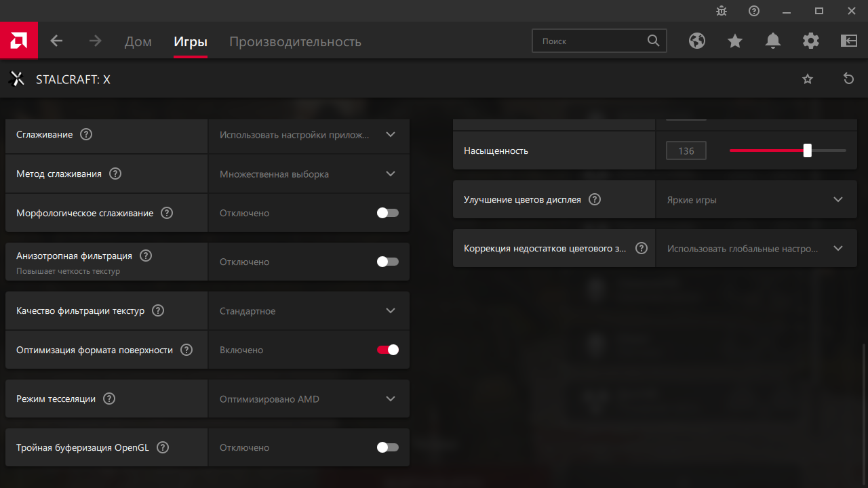Viewport: 868px width, 488px height.
Task: Go back with the left arrow
Action: [x=56, y=41]
